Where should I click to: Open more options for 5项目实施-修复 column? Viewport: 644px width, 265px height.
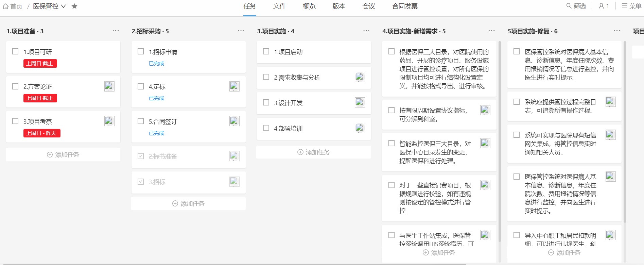click(617, 31)
